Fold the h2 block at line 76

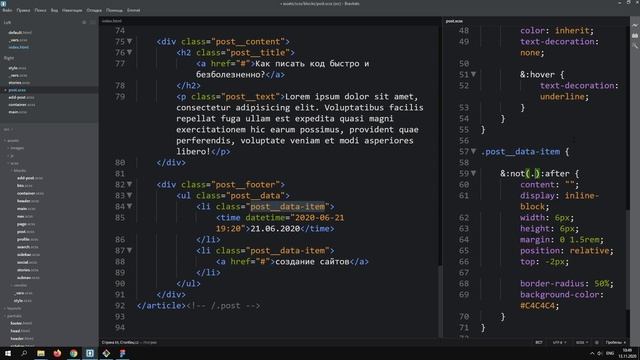click(129, 53)
